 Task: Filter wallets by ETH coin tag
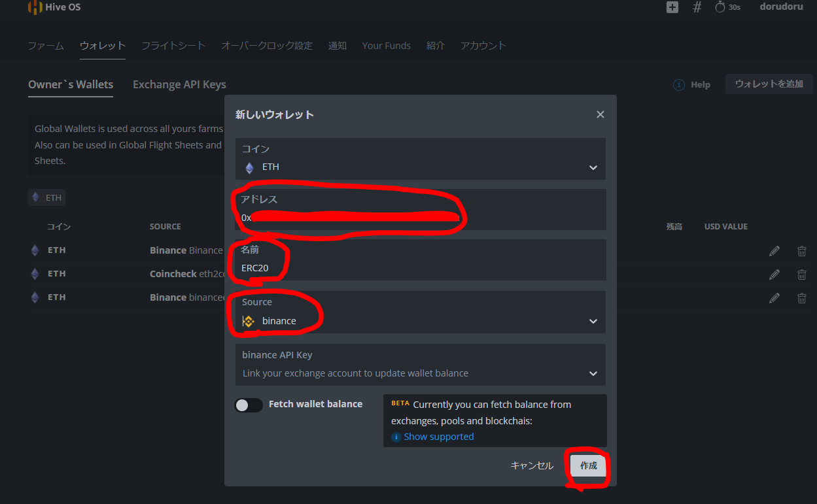pos(46,197)
